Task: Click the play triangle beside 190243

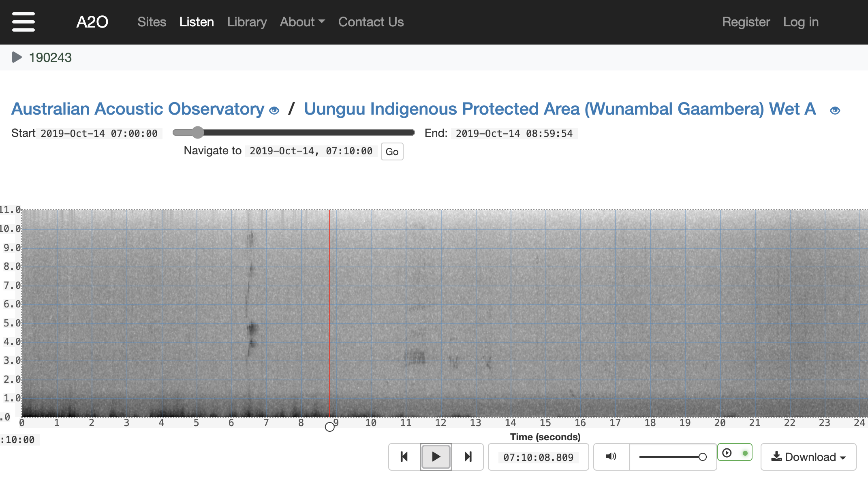Action: click(17, 58)
